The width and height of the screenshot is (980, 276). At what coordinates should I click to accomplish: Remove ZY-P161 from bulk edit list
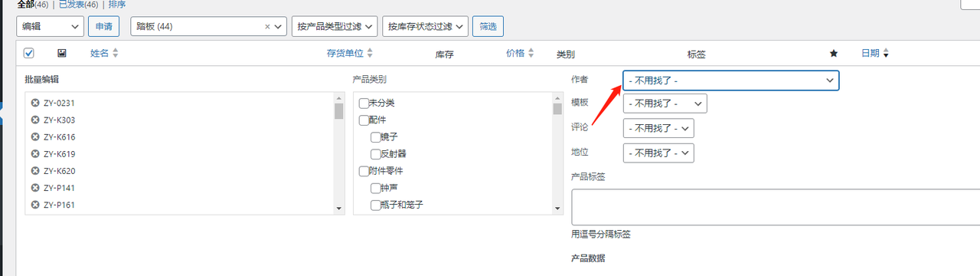point(35,205)
